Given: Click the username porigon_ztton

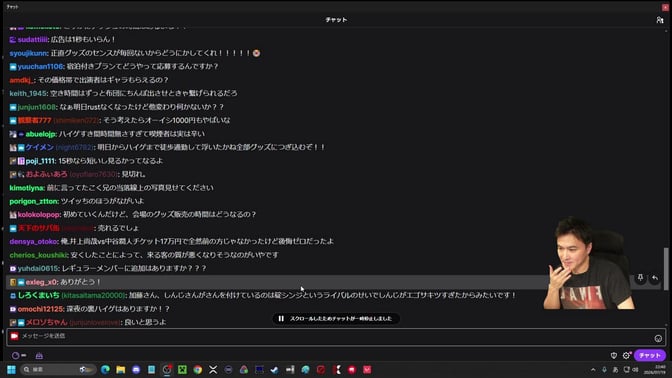Looking at the screenshot, I should pyautogui.click(x=33, y=201).
